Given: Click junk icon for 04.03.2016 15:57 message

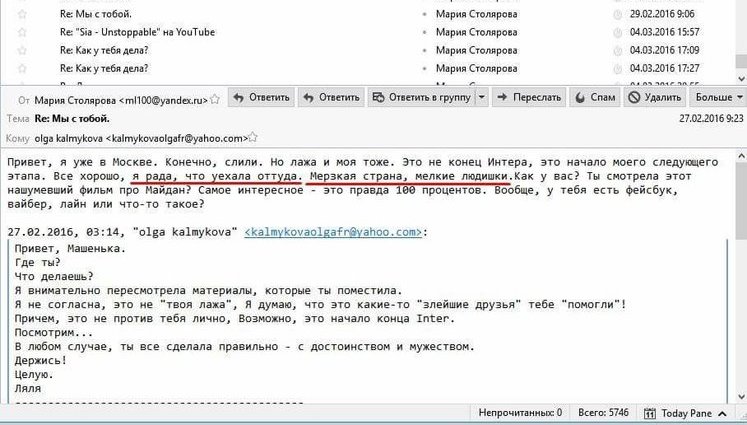Looking at the screenshot, I should coord(617,33).
